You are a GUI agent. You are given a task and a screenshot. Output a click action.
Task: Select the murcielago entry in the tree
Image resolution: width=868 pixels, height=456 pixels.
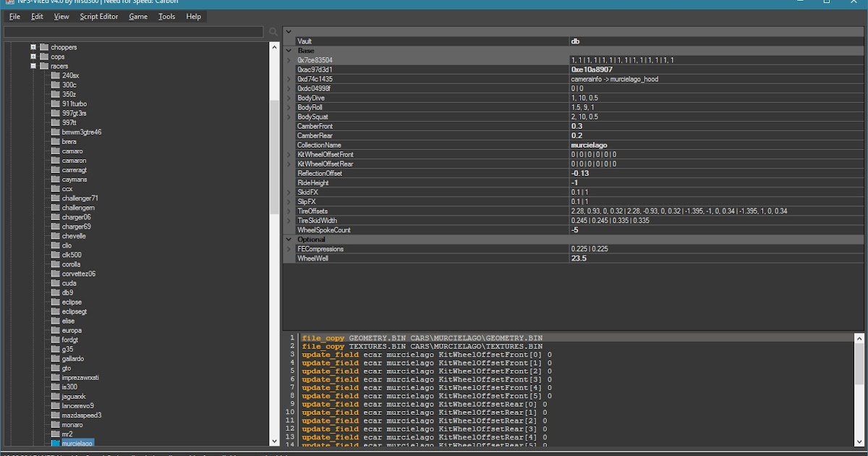pyautogui.click(x=77, y=442)
